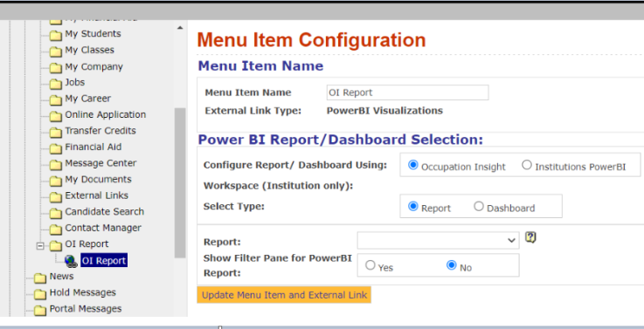This screenshot has height=329, width=644.
Task: Click the OI Report parent folder icon
Action: (x=56, y=245)
